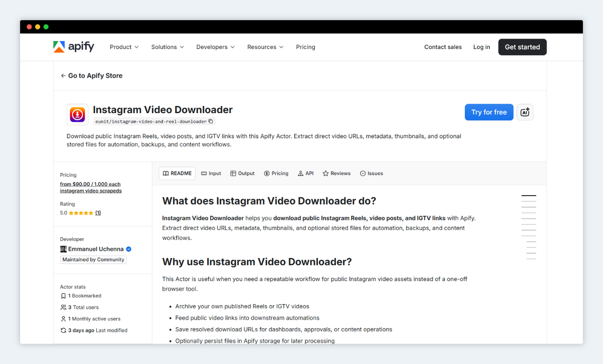This screenshot has height=364, width=603.
Task: Expand the Solutions dropdown
Action: (x=167, y=47)
